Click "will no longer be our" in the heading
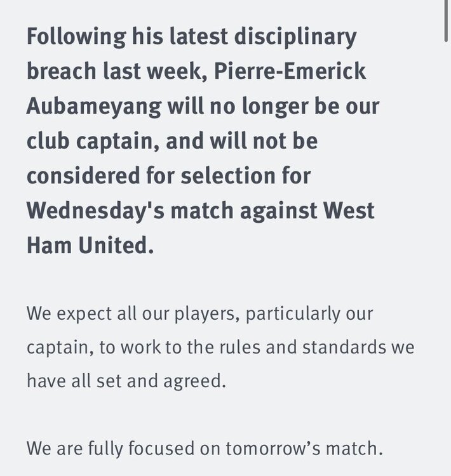Viewport: 451px width, 476px height. pos(273,106)
